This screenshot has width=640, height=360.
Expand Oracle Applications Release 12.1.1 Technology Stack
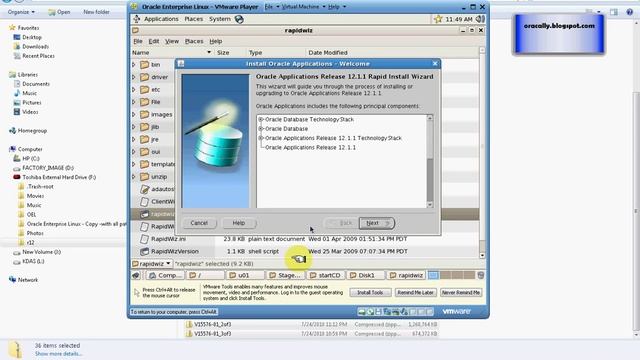point(261,138)
